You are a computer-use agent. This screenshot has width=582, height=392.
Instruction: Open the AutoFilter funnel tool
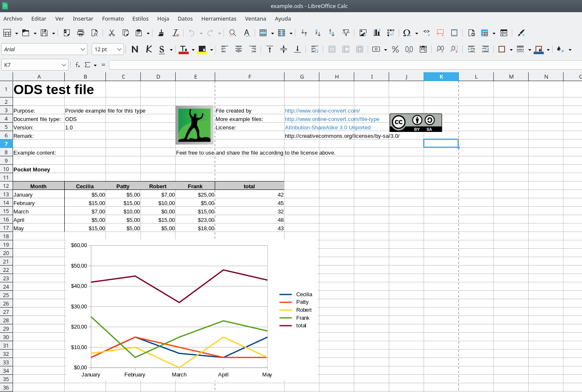pyautogui.click(x=346, y=33)
